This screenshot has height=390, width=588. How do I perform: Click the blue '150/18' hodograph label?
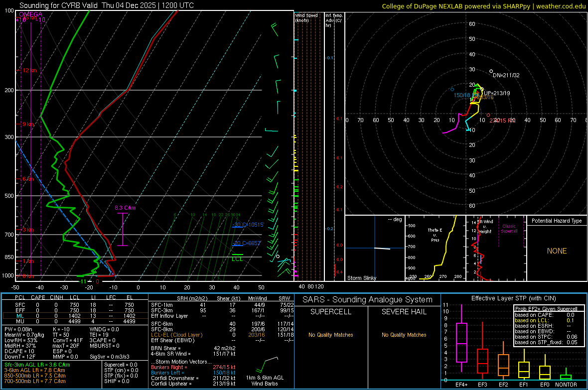pos(461,95)
